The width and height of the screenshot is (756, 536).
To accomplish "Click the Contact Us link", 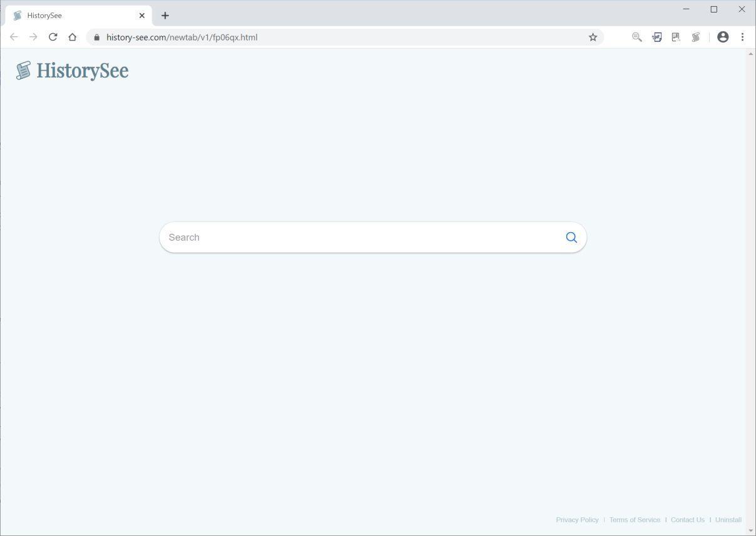I will 687,520.
